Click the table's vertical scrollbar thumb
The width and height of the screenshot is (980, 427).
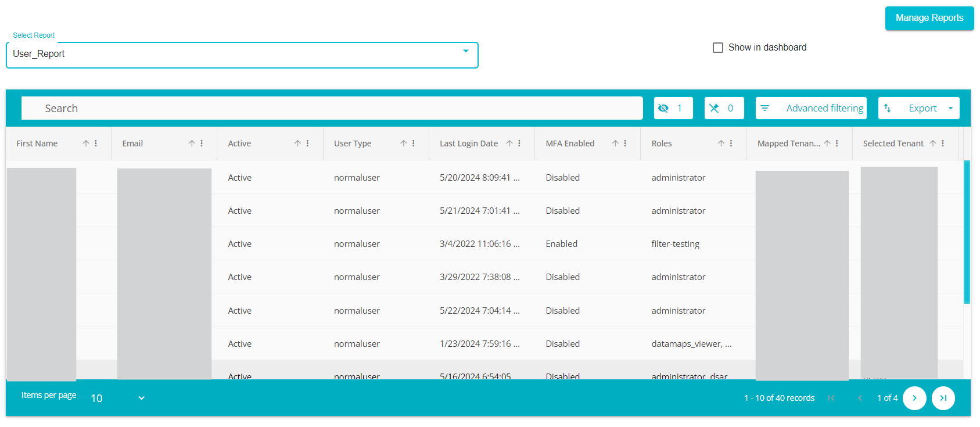[x=967, y=232]
